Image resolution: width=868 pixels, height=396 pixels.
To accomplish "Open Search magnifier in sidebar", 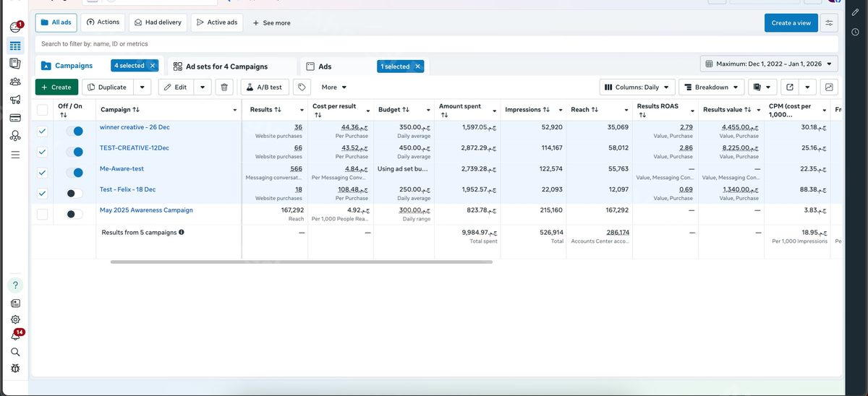I will 15,352.
